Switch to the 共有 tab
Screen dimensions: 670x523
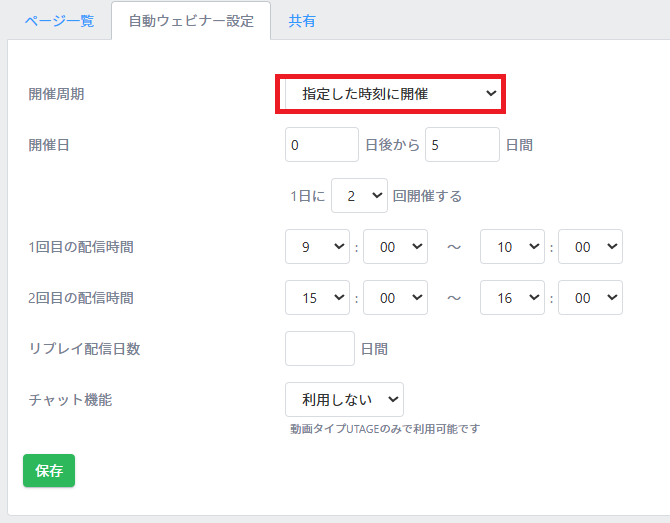(x=302, y=21)
